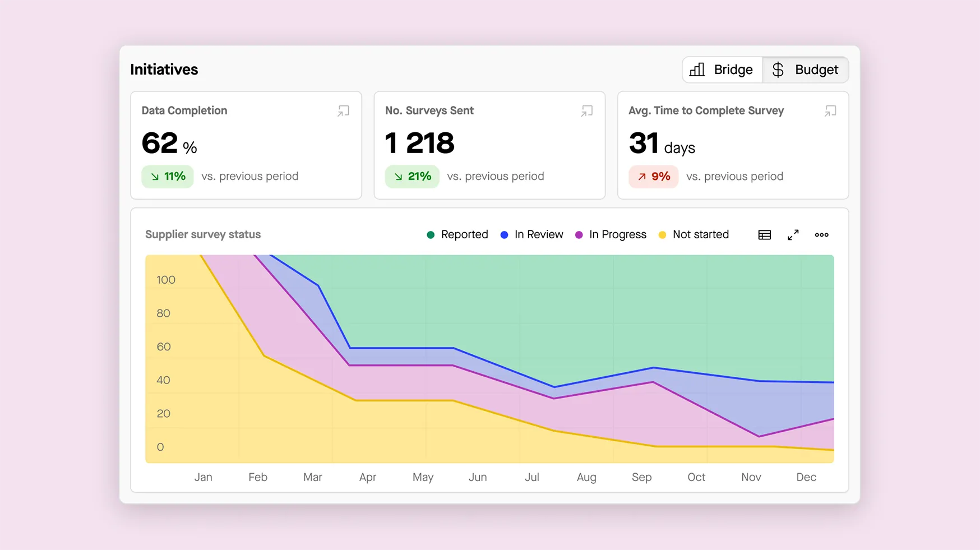The height and width of the screenshot is (550, 980).
Task: Click the red 9% increase badge
Action: click(x=653, y=177)
